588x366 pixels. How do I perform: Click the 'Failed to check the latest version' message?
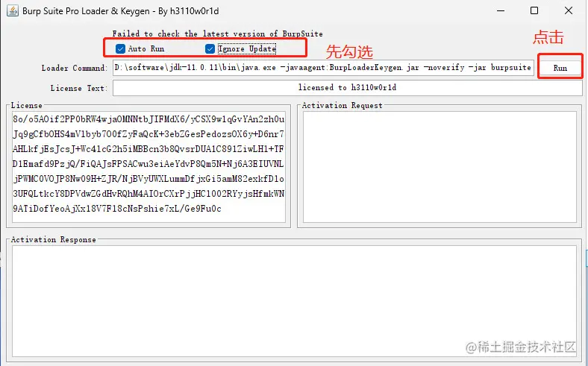217,34
